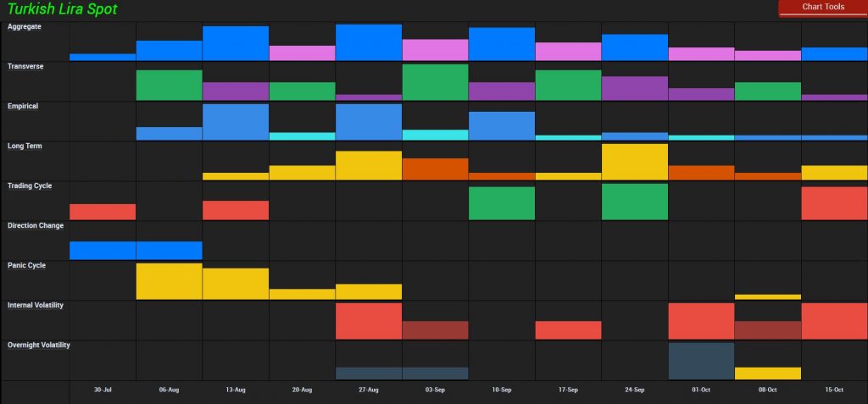868x404 pixels.
Task: Click the Direction Change row label
Action: [36, 226]
